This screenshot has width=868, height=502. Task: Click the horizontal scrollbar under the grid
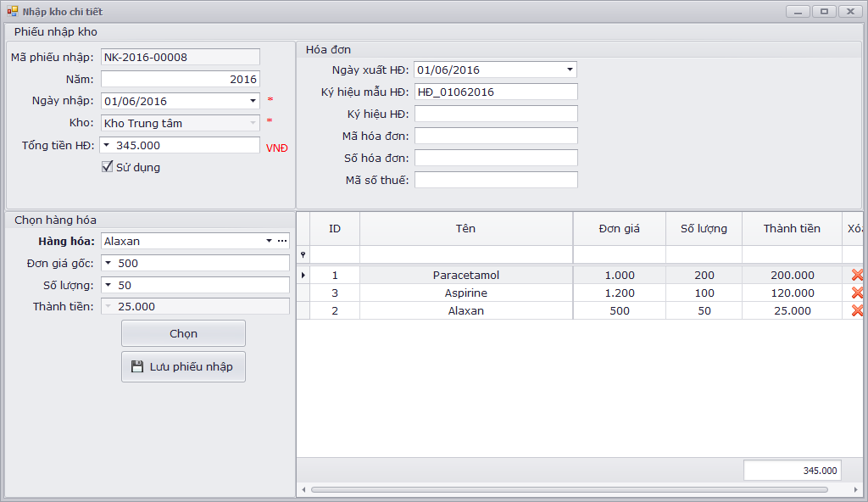point(568,489)
